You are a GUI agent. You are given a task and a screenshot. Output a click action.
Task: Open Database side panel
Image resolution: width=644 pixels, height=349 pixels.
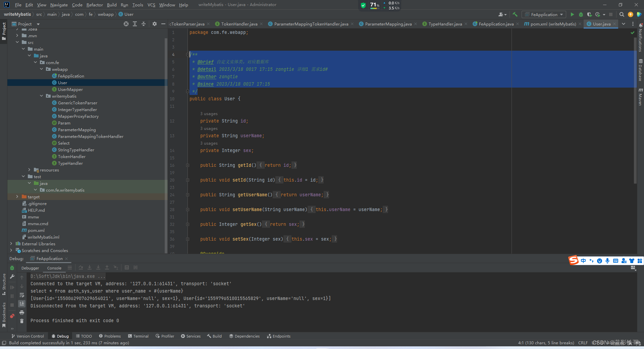tap(640, 70)
